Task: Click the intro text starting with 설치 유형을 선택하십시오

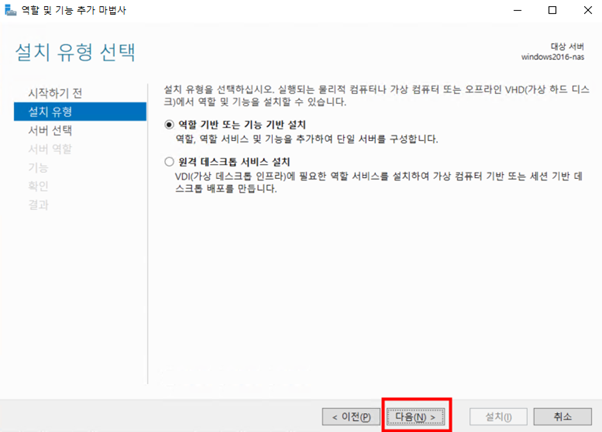Action: pos(377,96)
